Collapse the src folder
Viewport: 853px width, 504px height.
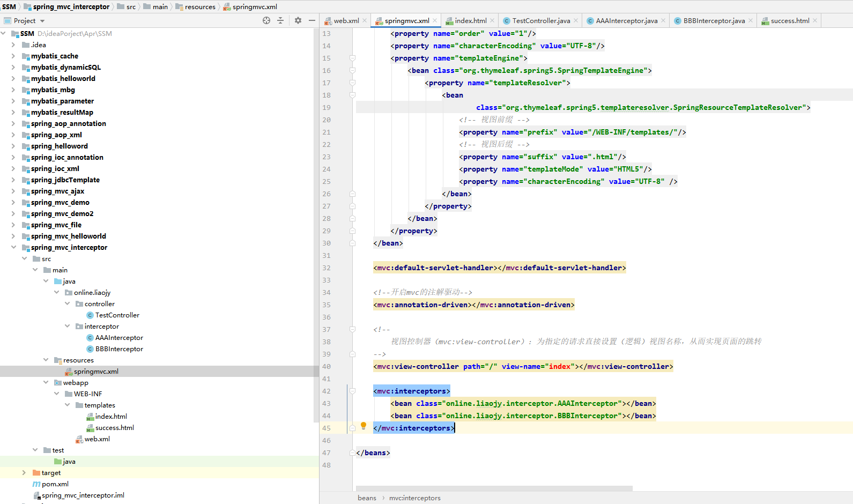tap(24, 259)
